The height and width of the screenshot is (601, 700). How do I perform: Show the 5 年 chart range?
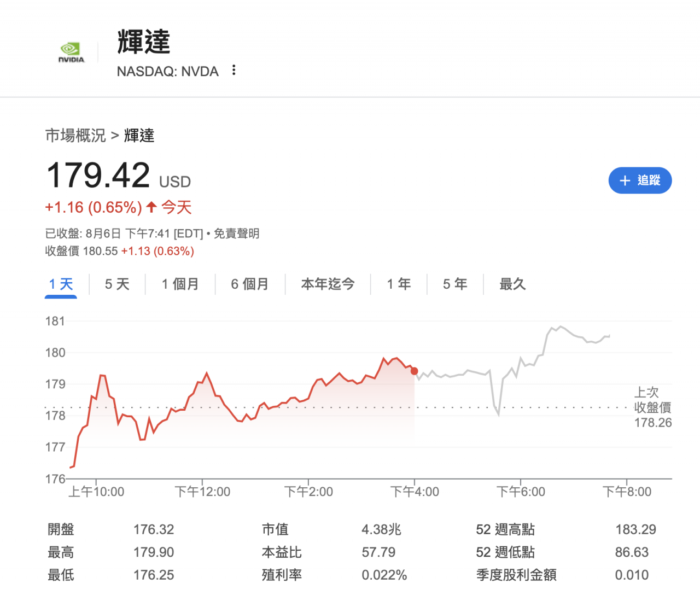coord(454,284)
